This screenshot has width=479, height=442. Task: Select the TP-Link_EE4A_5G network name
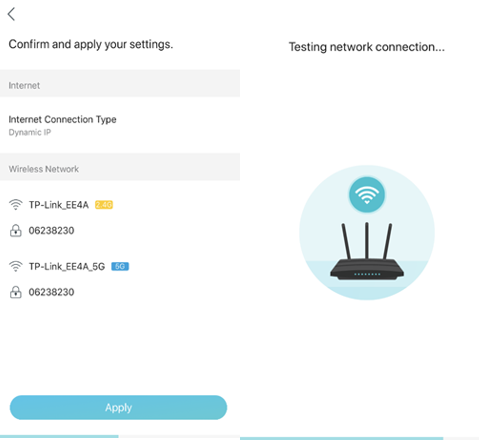point(67,267)
